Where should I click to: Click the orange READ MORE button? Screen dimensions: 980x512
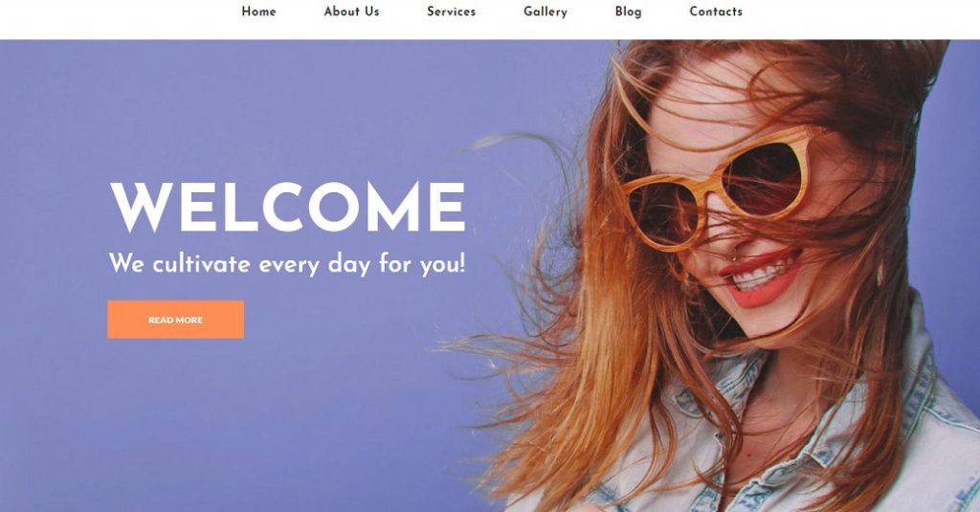tap(176, 320)
